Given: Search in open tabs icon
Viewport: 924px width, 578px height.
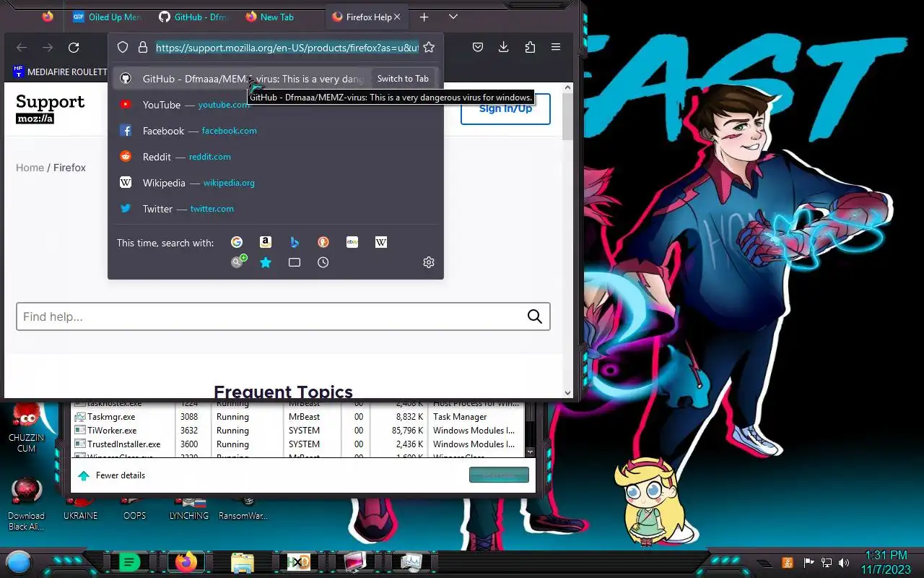Looking at the screenshot, I should pos(295,262).
